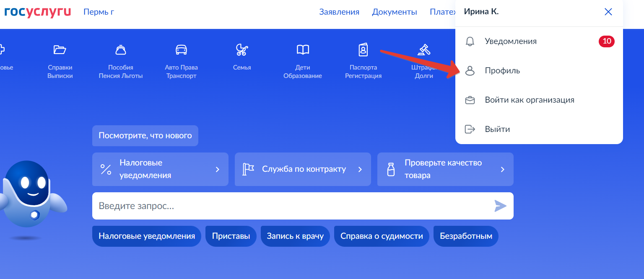Expand the Служба по контракту card

(x=303, y=169)
